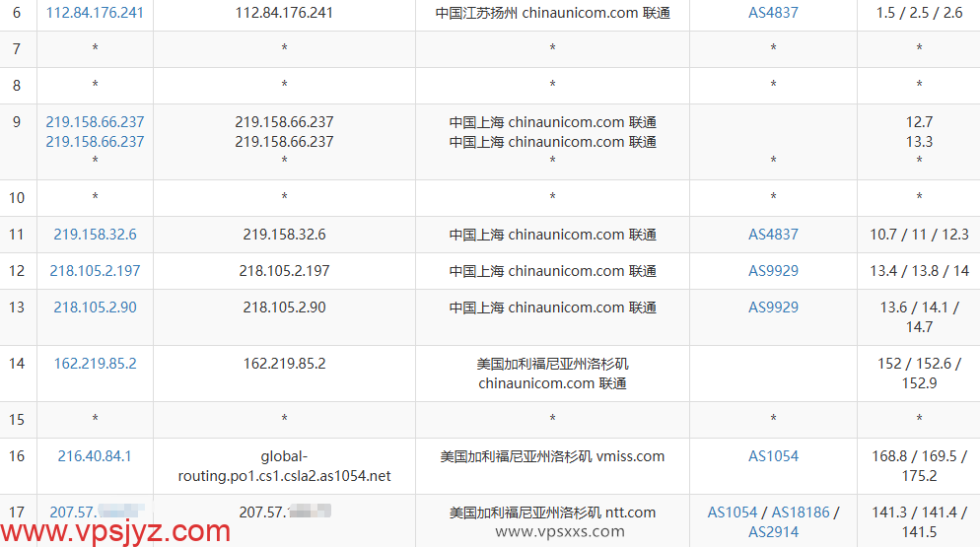
Task: Open AS4837 link in hop 11 row
Action: 773,235
